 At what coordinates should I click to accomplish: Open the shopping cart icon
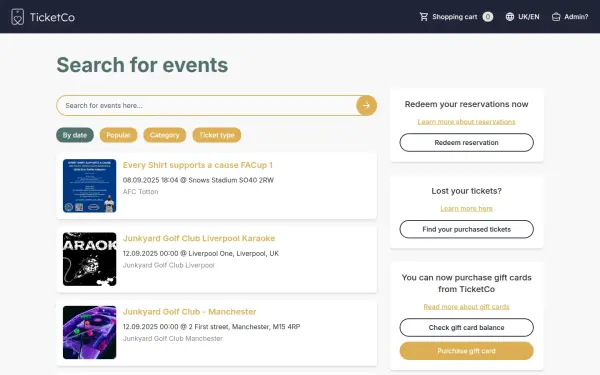click(x=424, y=17)
